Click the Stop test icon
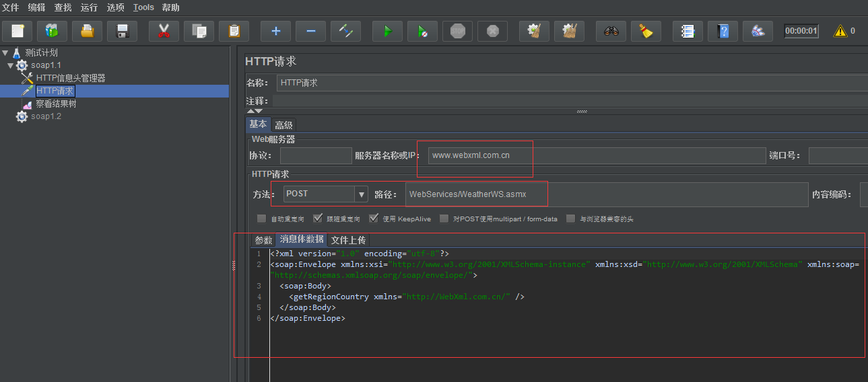The image size is (868, 382). 458,31
